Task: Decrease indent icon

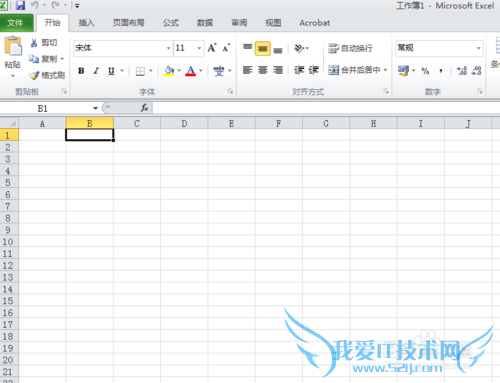Action: [299, 70]
